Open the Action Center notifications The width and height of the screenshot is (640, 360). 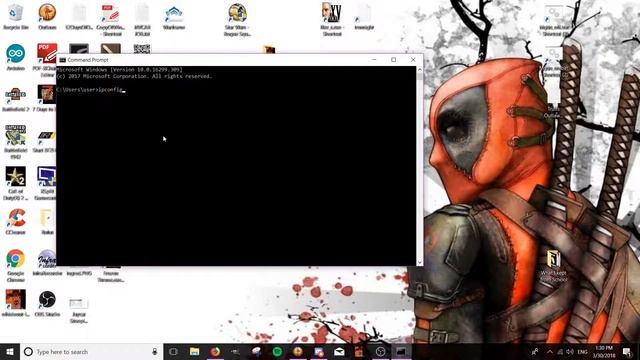click(x=627, y=351)
